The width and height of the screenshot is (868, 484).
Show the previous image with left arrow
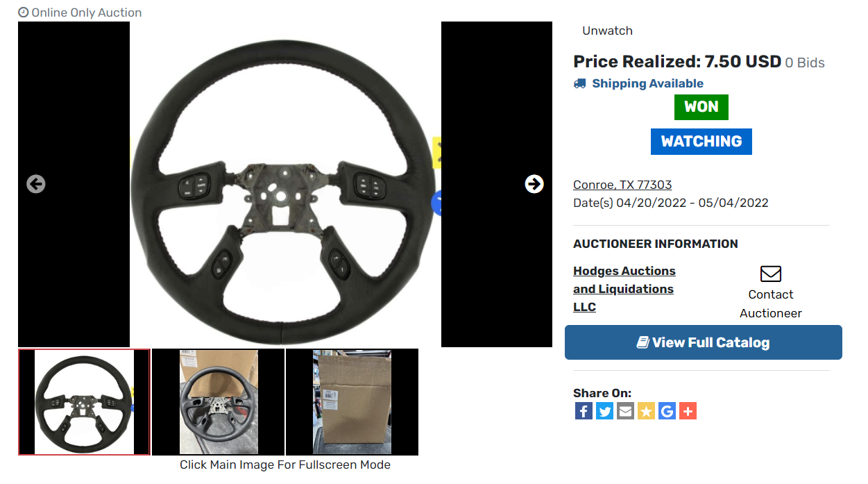click(36, 184)
